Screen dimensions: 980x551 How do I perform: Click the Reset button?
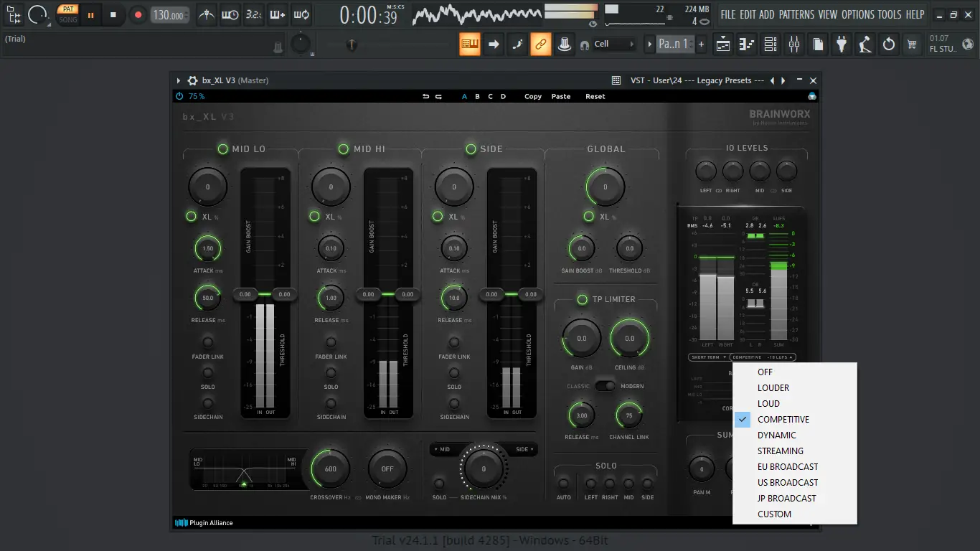[595, 96]
